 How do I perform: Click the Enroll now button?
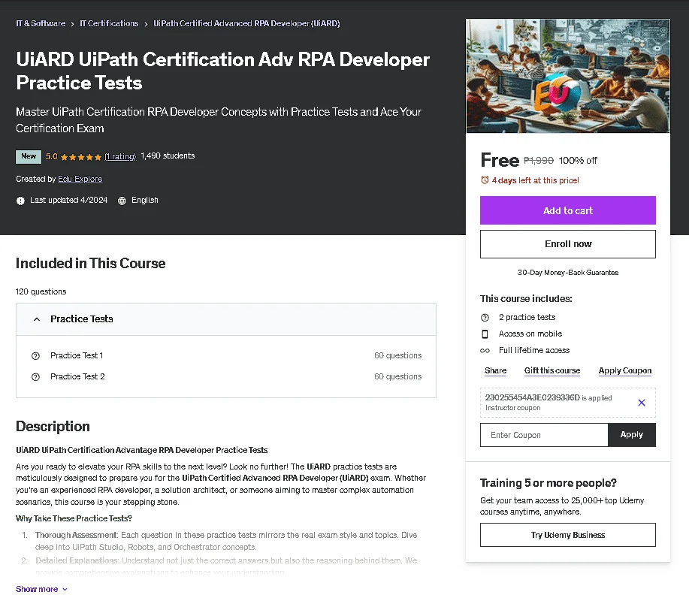pos(568,244)
